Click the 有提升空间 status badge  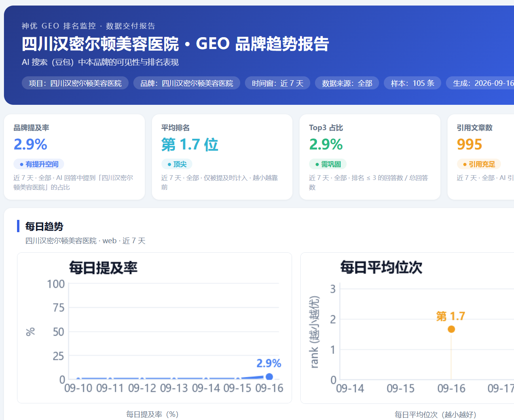(39, 164)
